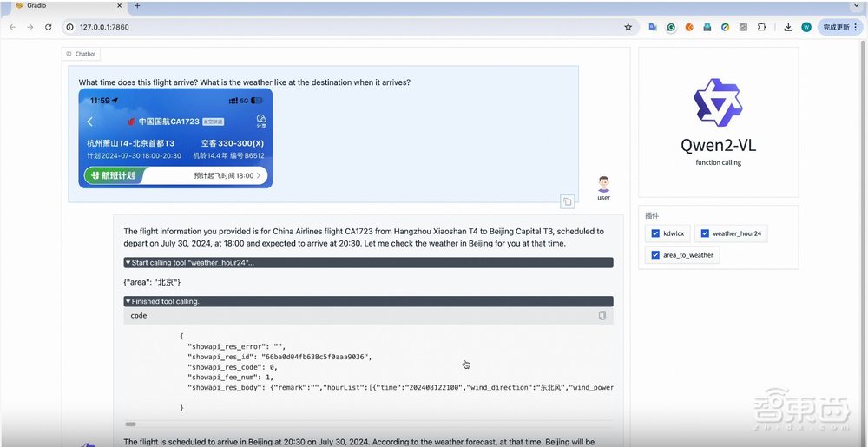Bookmark this page with the star icon
Viewport: 868px width, 447px height.
[628, 27]
